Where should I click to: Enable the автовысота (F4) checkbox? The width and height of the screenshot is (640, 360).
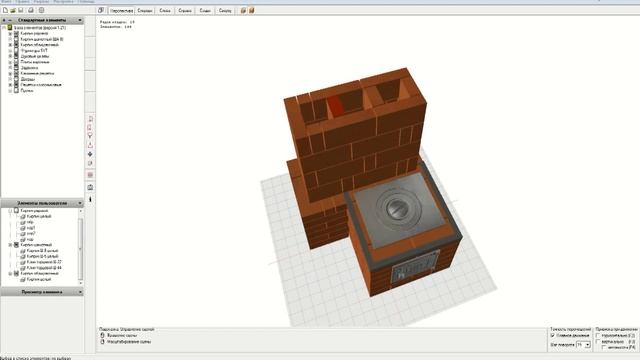tap(604, 347)
